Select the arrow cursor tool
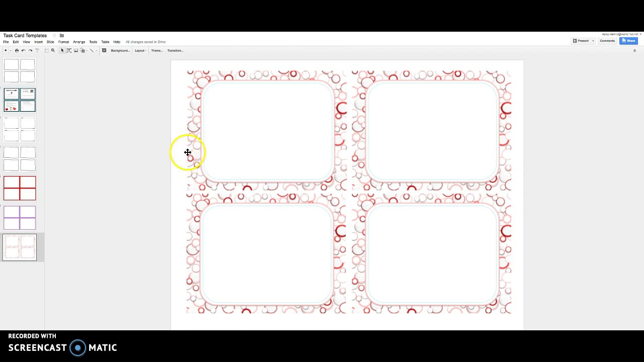This screenshot has height=362, width=644. 62,50
